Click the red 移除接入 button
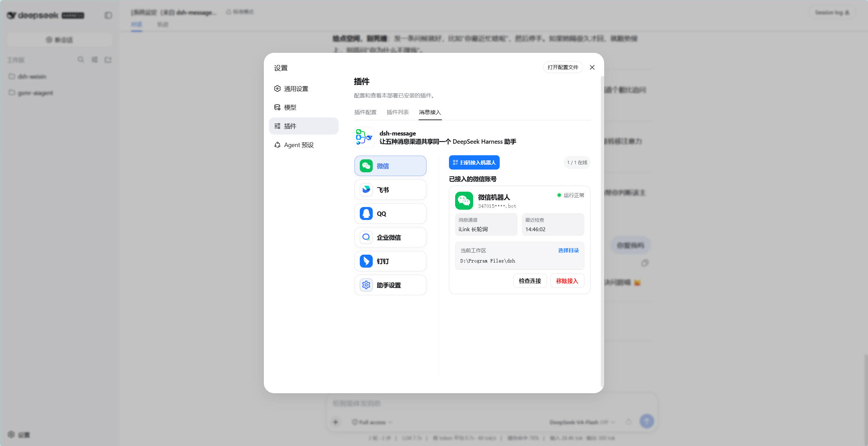This screenshot has height=446, width=868. (x=567, y=281)
